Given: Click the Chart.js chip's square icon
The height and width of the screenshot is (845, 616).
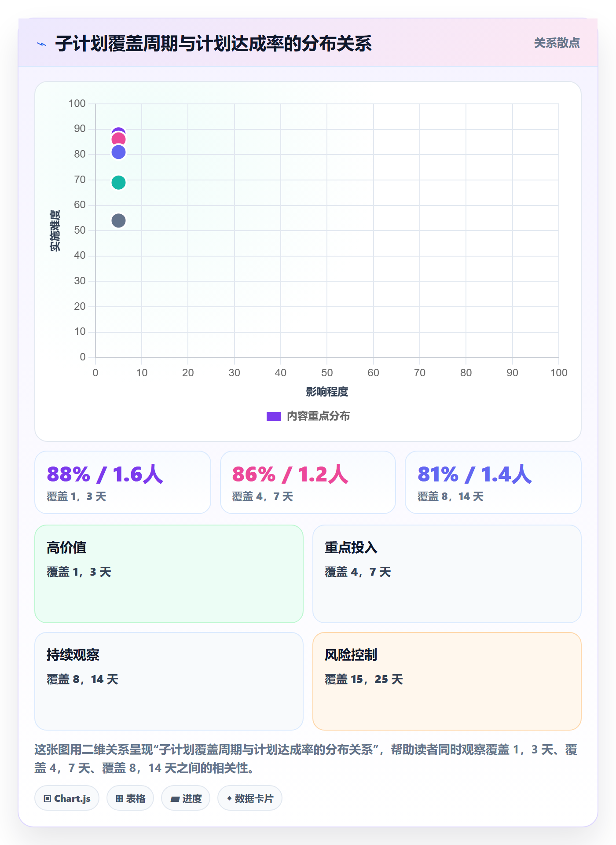Looking at the screenshot, I should point(48,799).
